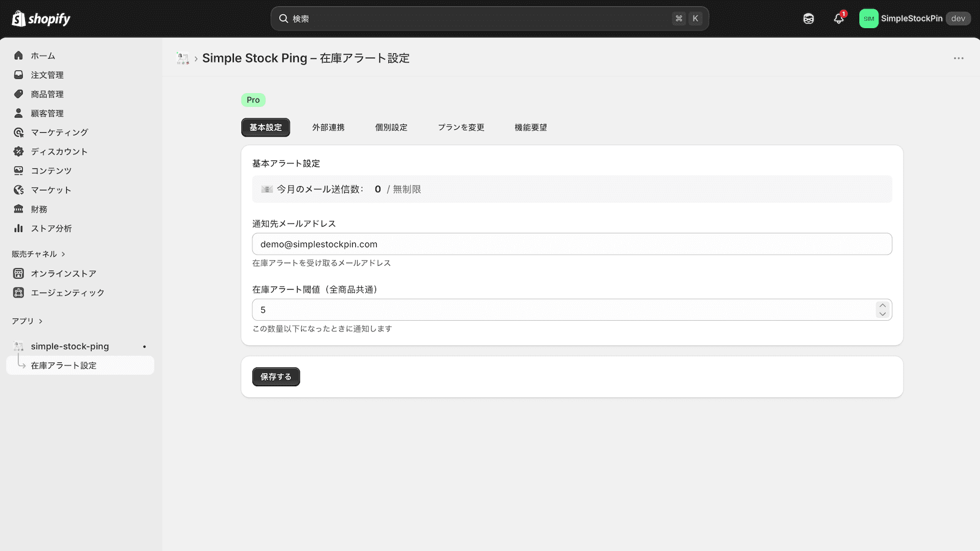
Task: Switch to the 外部連携 tab
Action: (328, 127)
